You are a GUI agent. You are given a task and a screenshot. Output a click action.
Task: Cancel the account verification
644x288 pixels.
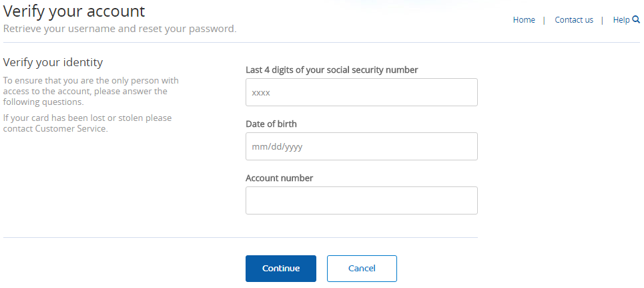click(x=362, y=269)
